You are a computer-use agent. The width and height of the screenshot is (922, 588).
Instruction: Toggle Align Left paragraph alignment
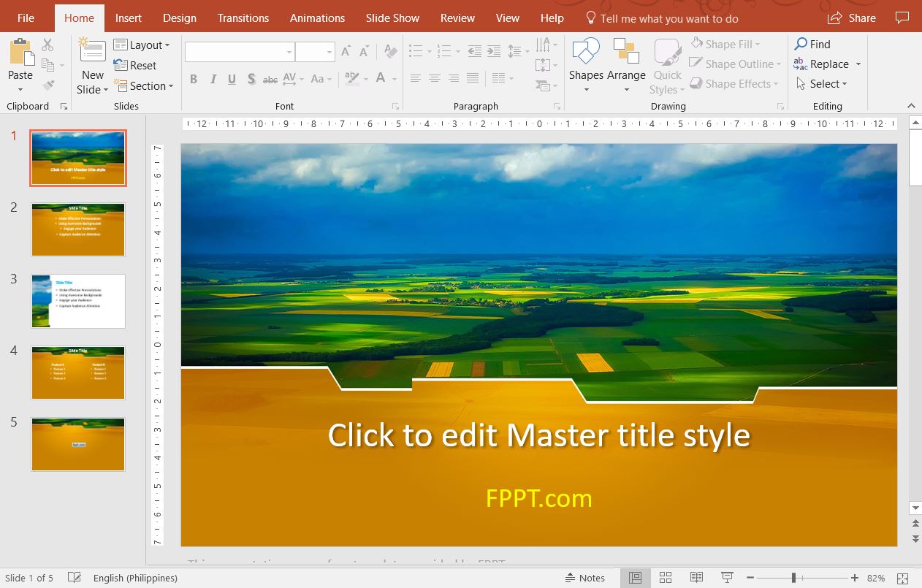pyautogui.click(x=416, y=78)
